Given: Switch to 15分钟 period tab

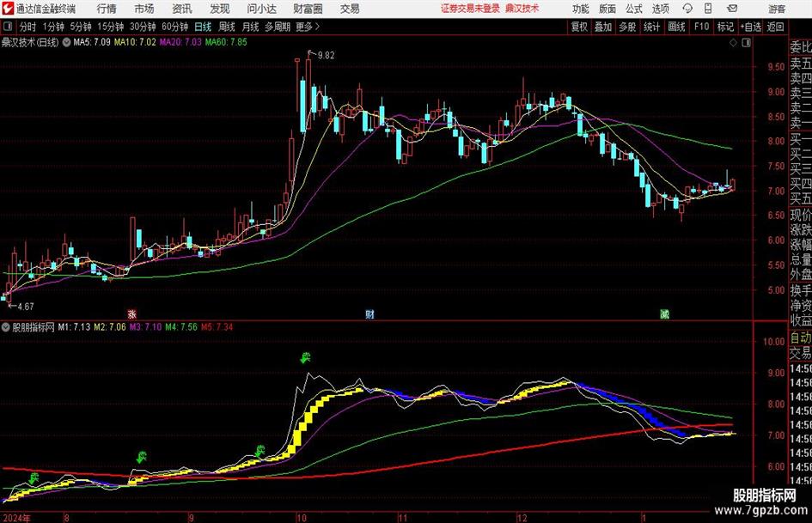Looking at the screenshot, I should pyautogui.click(x=111, y=27).
